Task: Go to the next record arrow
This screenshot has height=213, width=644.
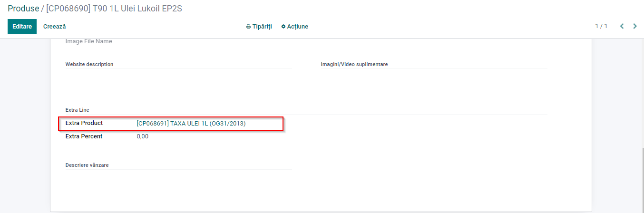Action: (x=634, y=26)
